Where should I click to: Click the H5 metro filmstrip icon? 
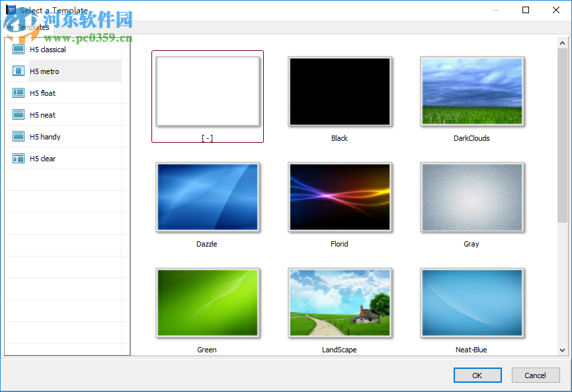(18, 71)
